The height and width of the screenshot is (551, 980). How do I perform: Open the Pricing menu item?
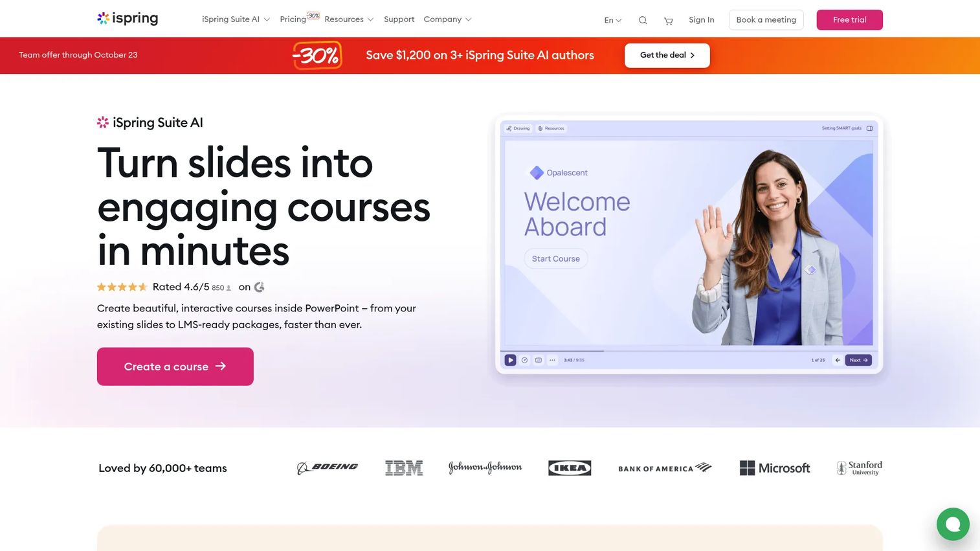click(x=293, y=19)
